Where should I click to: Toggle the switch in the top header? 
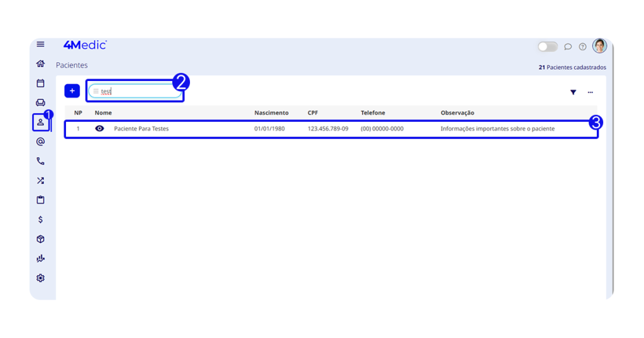click(547, 46)
